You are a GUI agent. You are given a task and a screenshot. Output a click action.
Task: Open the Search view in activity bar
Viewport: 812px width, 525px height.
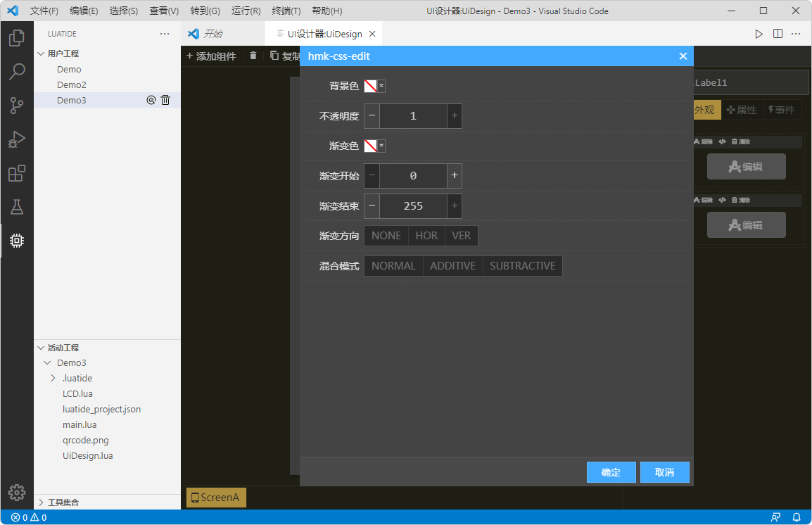[17, 72]
